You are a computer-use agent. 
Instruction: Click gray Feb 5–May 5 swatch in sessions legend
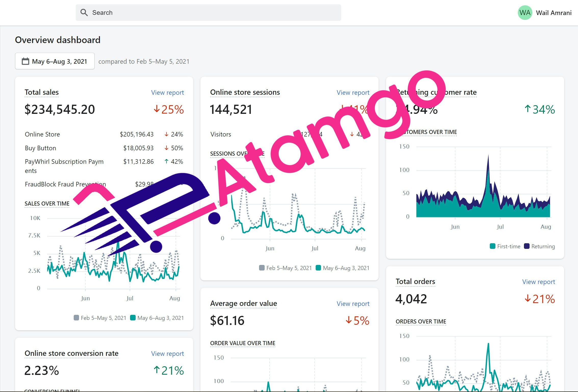click(262, 268)
